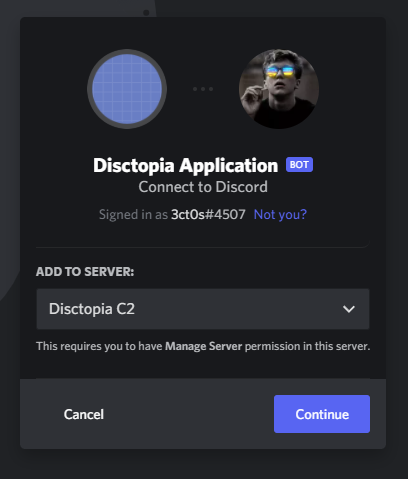Image resolution: width=408 pixels, height=479 pixels.
Task: Click the small dark dot above the dialog
Action: coord(146,13)
